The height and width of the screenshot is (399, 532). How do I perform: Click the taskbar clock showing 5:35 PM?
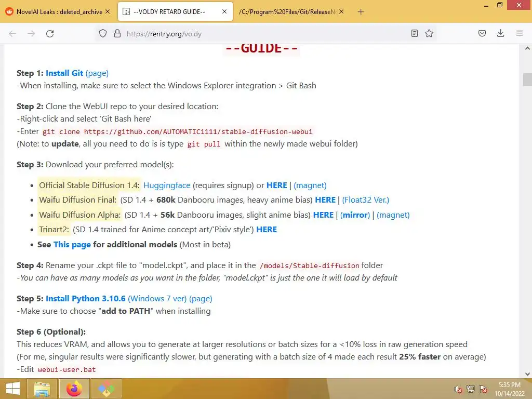509,389
